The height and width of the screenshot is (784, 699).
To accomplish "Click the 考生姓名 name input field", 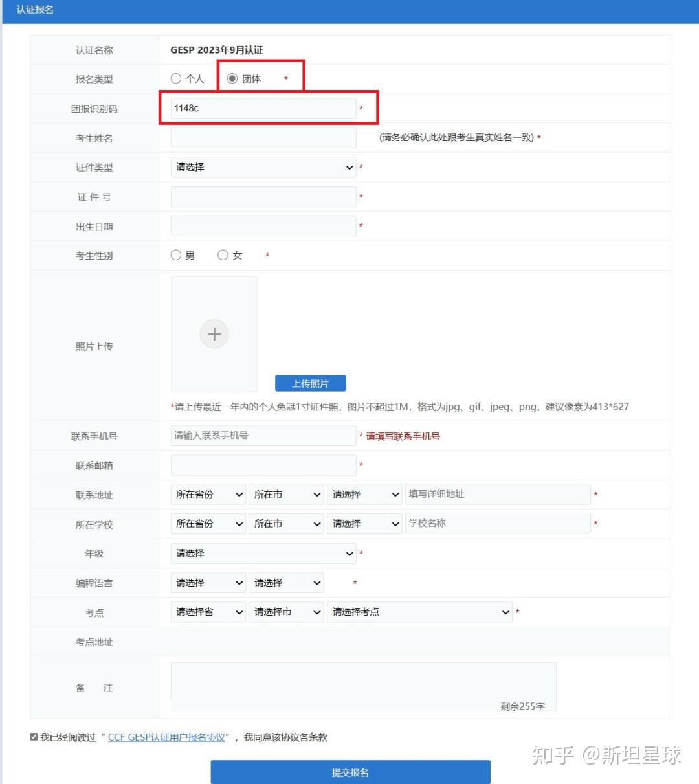I will 263,137.
